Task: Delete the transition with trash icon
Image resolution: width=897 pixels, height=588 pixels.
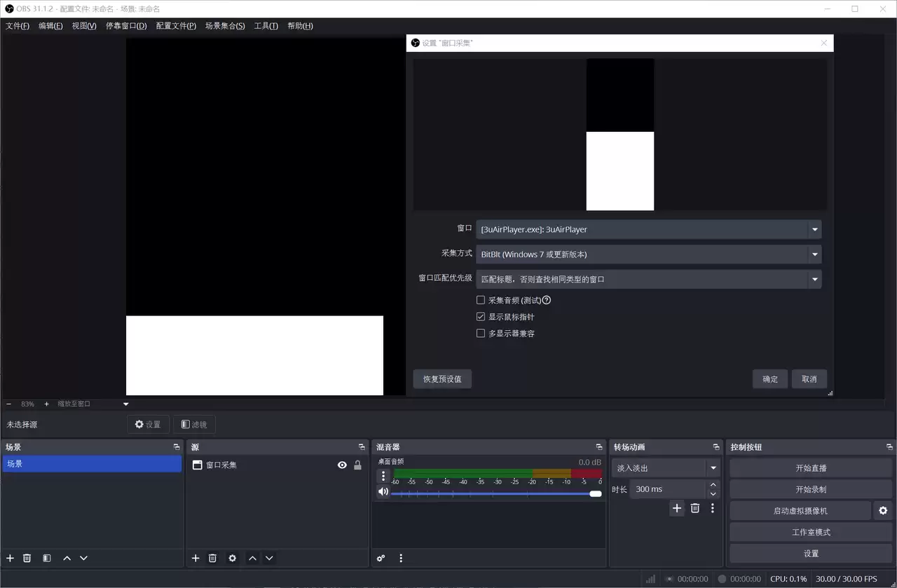Action: pos(694,508)
